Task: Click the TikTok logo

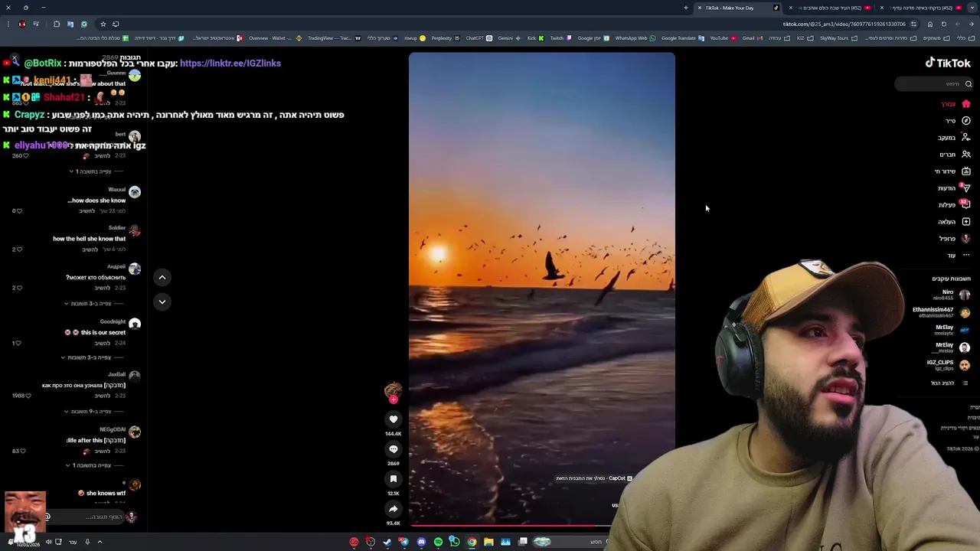Action: click(948, 63)
